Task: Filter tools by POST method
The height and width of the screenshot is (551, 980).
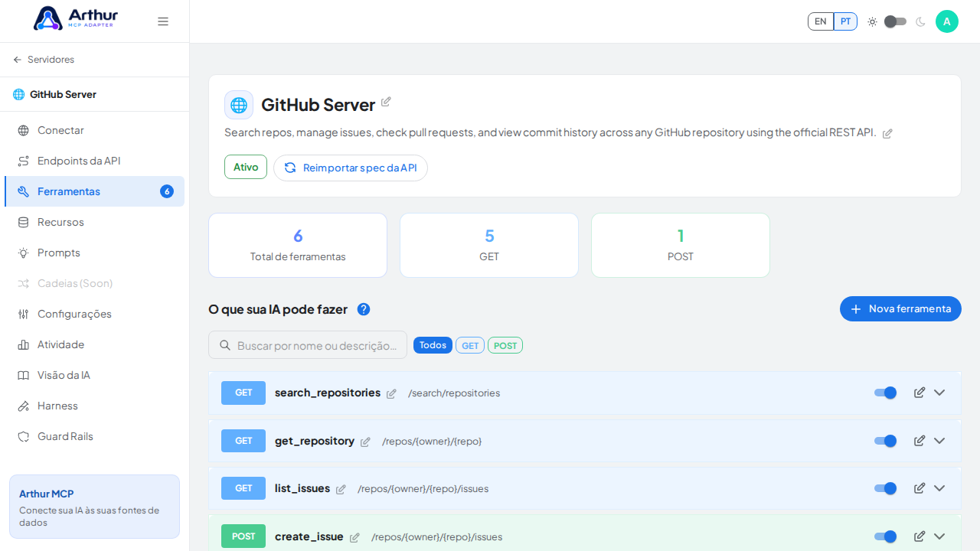Action: tap(505, 345)
